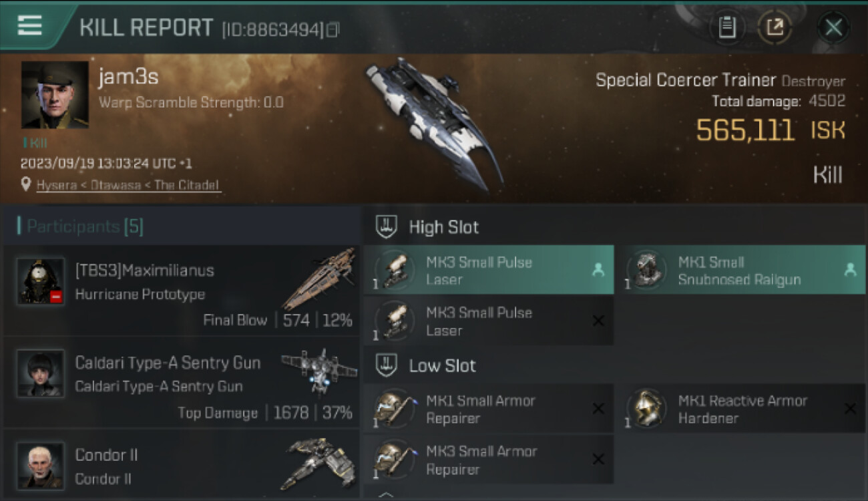Open the hamburger menu icon
868x501 pixels.
29,25
